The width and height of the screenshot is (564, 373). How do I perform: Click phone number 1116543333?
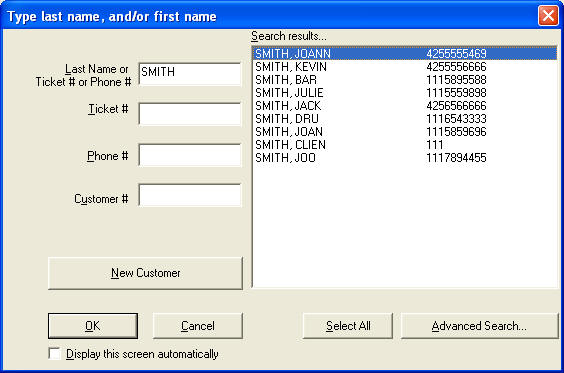tap(456, 118)
